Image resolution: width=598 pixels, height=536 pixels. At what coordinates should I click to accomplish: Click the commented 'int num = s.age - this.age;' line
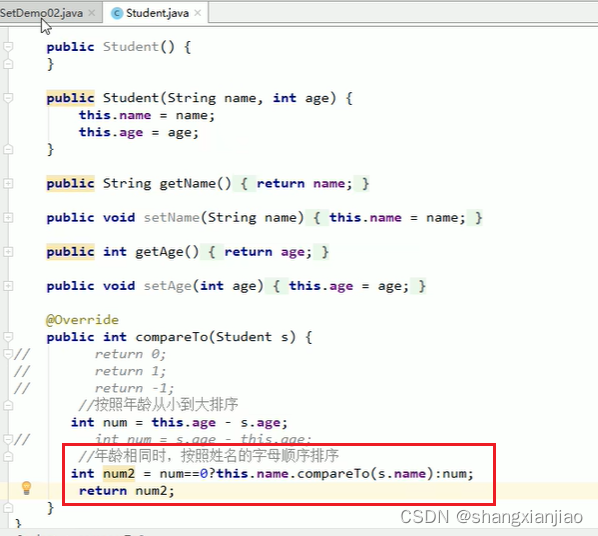(203, 439)
